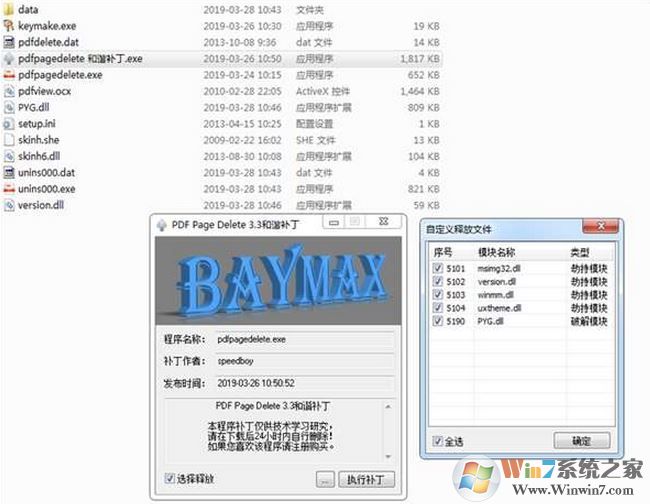This screenshot has width=650, height=504.
Task: Close the PDF Page Delete patch window
Action: tap(383, 222)
